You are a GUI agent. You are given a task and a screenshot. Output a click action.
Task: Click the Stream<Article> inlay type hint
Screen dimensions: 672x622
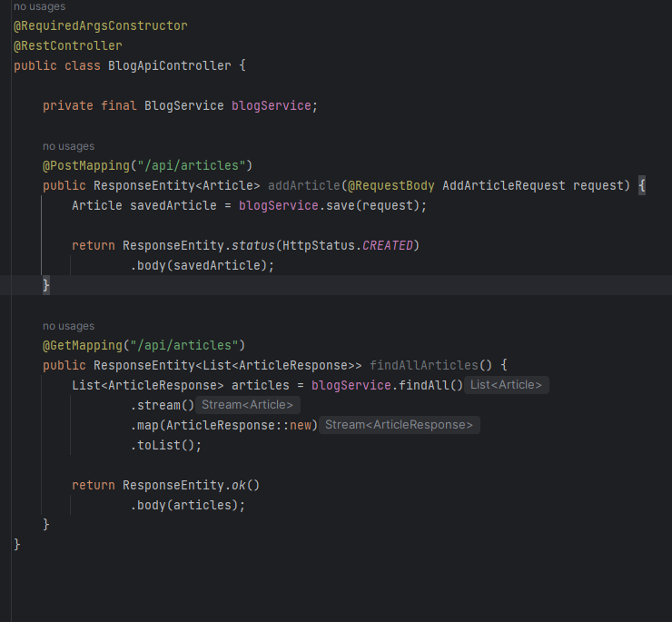[x=247, y=405]
